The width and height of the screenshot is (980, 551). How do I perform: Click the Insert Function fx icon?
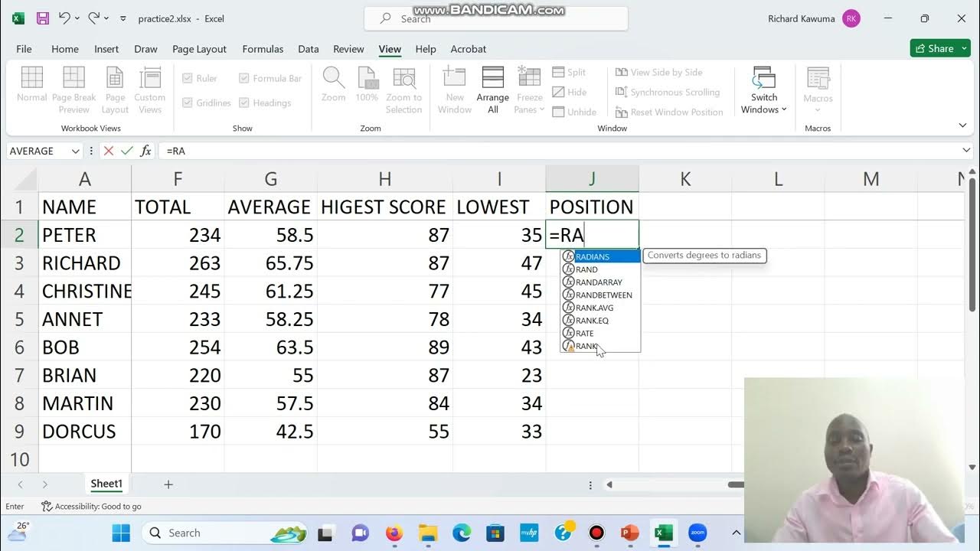coord(145,151)
